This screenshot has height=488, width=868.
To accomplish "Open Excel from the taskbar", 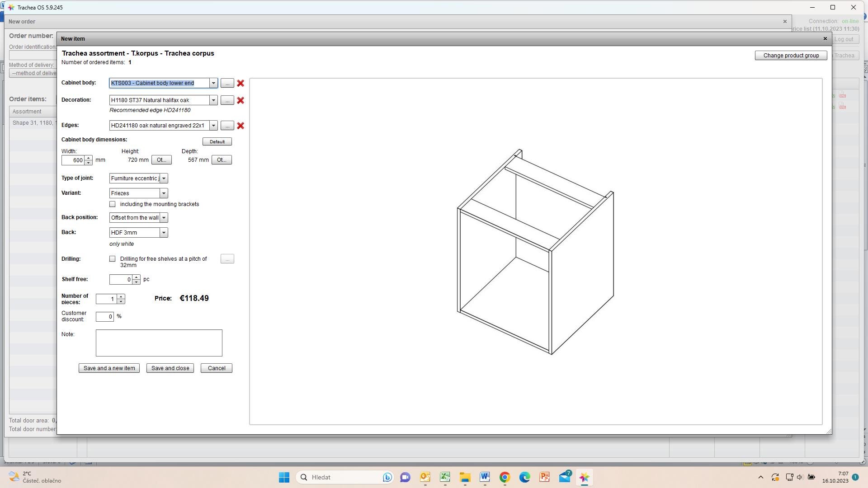I will click(445, 477).
